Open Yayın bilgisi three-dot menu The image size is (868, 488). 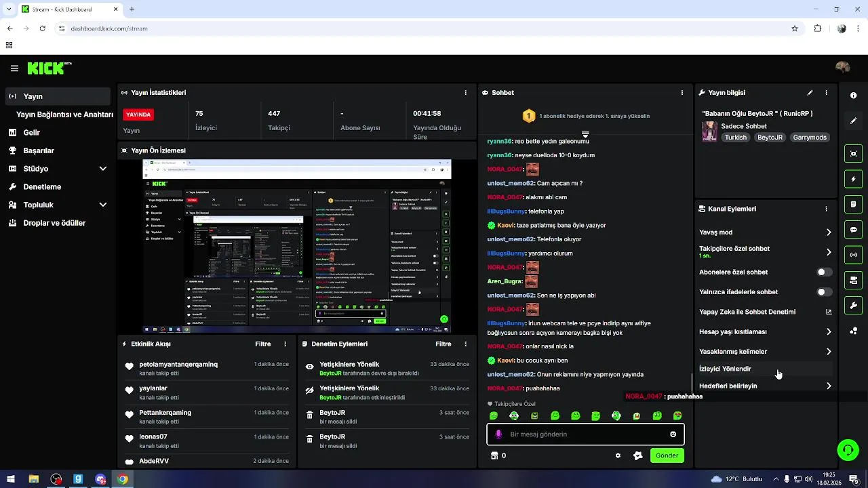pyautogui.click(x=826, y=93)
